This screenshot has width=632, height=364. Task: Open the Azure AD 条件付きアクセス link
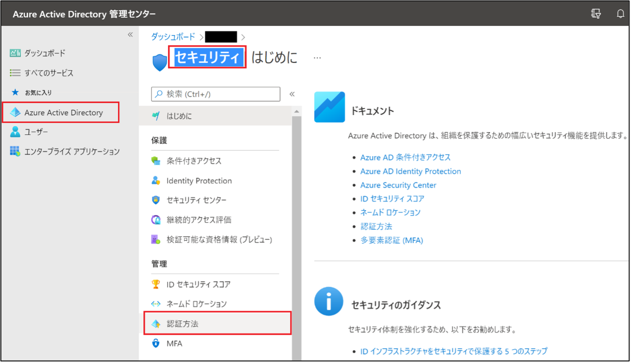(x=405, y=157)
